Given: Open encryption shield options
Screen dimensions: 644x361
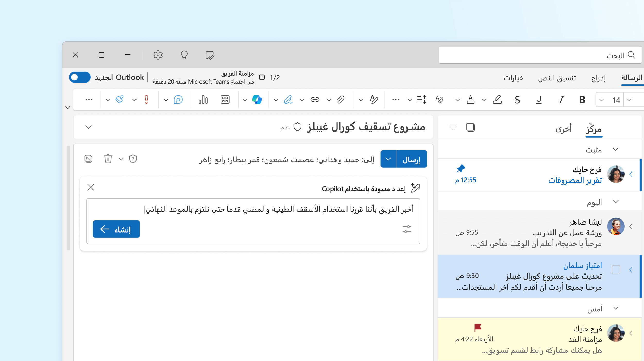Looking at the screenshot, I should click(x=133, y=159).
